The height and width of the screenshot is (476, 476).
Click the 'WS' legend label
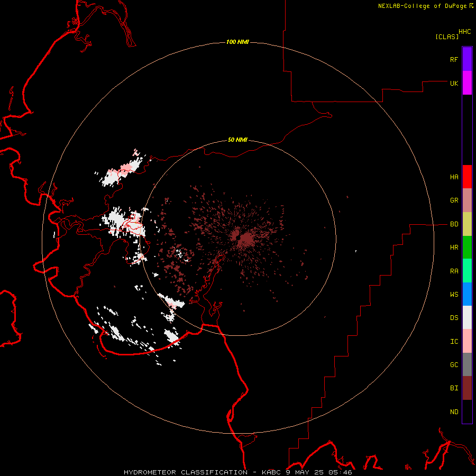[454, 294]
